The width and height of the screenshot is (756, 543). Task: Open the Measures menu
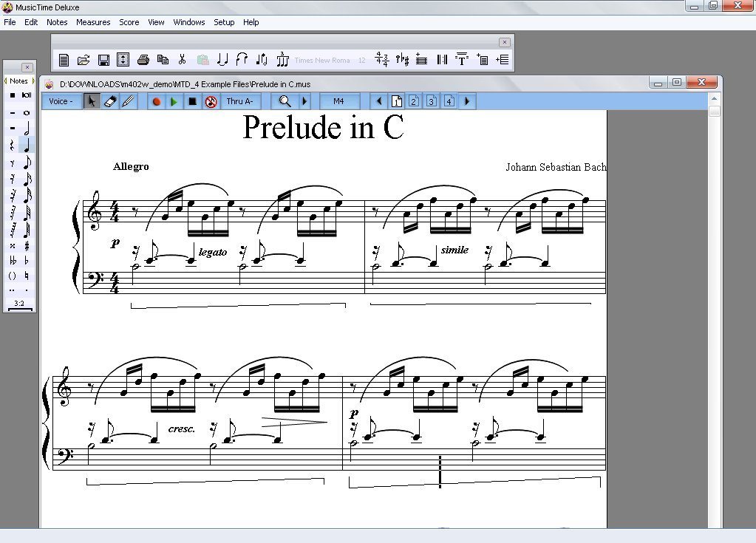click(93, 22)
